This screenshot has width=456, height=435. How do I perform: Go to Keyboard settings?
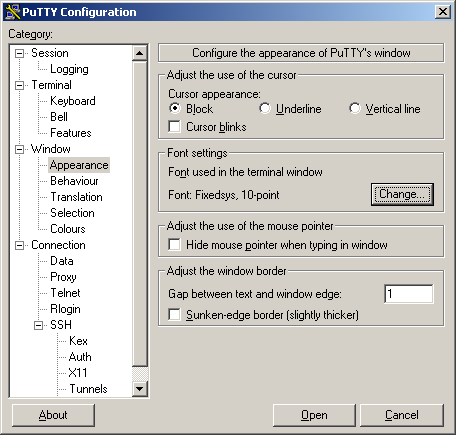click(73, 101)
